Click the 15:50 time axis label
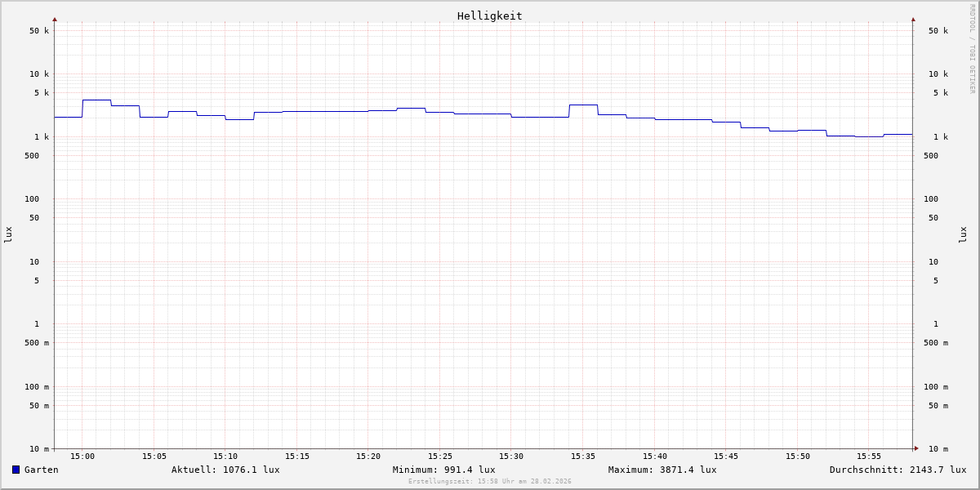Viewport: 980px width, 490px height. click(798, 457)
